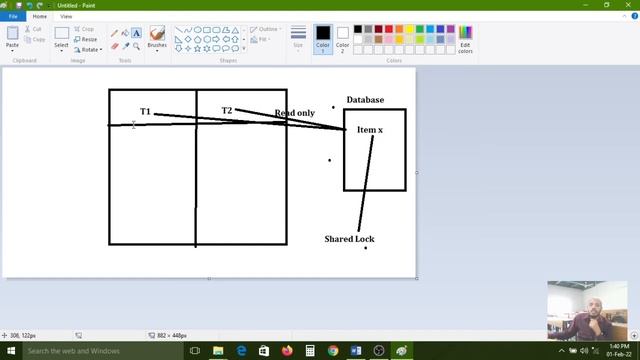Viewport: 640px width, 360px height.
Task: Pick the Right arrow shape
Action: [216, 40]
